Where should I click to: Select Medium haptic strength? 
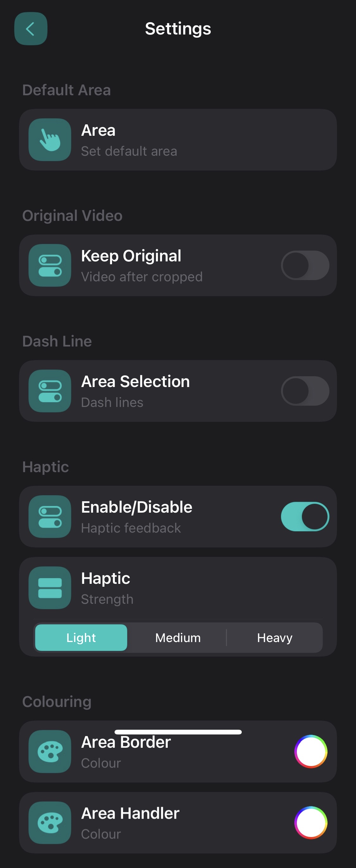[178, 638]
